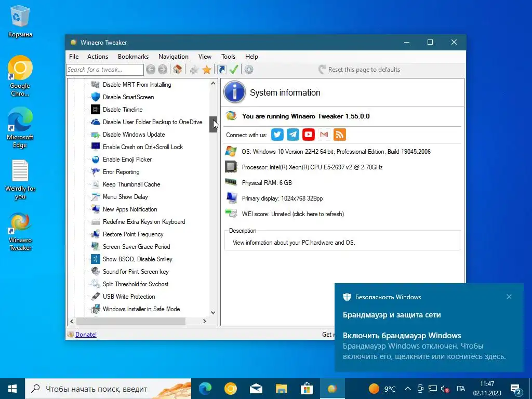Click the horizontal scroll right arrow
This screenshot has width=532, height=399.
tap(204, 321)
